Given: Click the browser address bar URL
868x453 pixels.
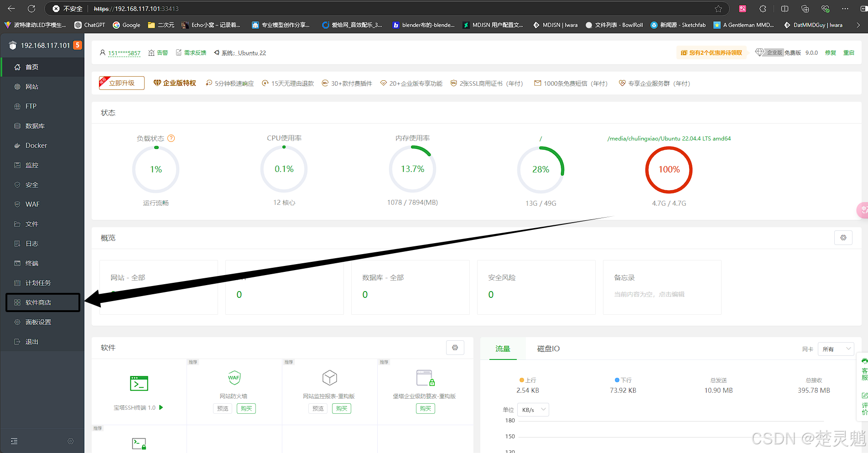Looking at the screenshot, I should pos(136,9).
